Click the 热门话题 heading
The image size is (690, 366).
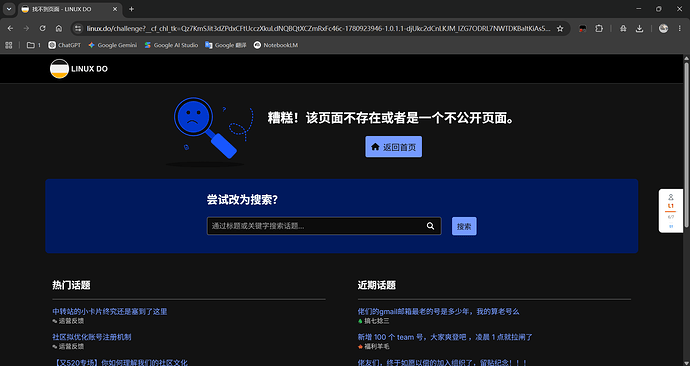click(71, 285)
